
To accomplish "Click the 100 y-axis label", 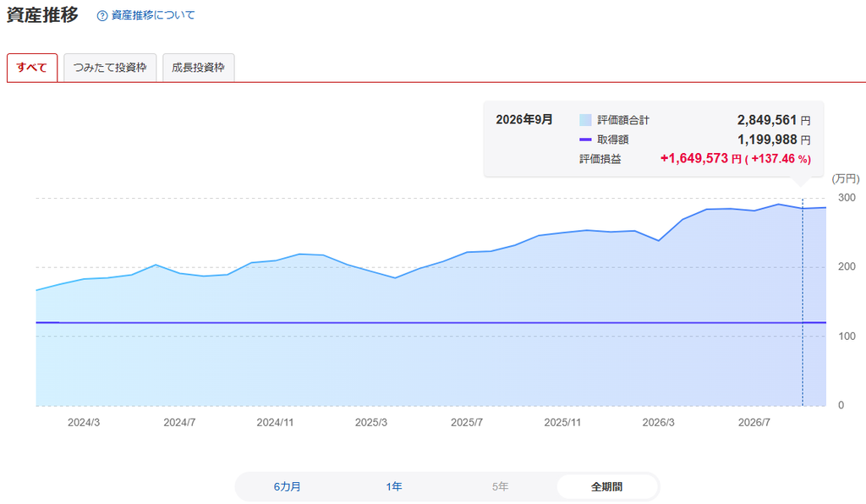I will pyautogui.click(x=847, y=337).
